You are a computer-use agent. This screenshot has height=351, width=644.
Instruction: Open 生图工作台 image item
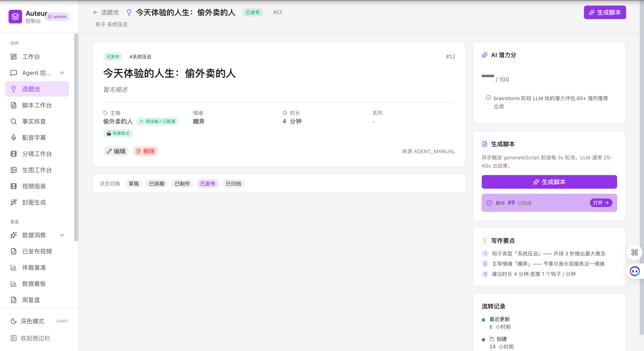(37, 170)
